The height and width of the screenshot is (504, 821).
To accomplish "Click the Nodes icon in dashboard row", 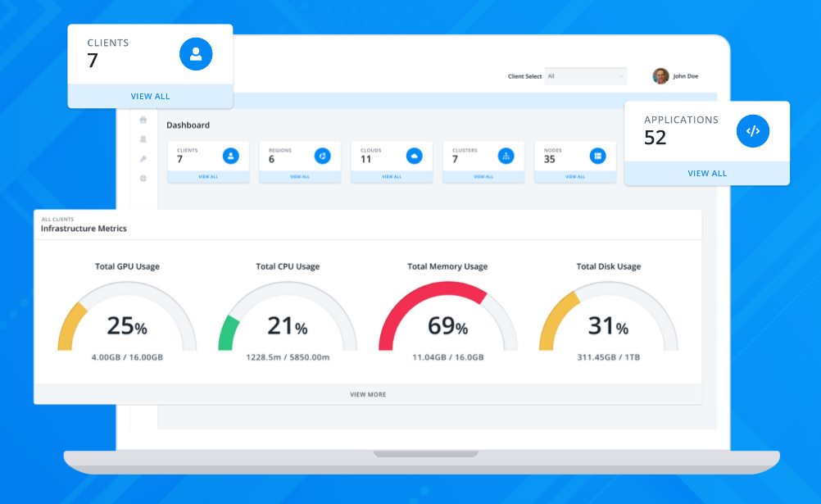I will point(597,155).
